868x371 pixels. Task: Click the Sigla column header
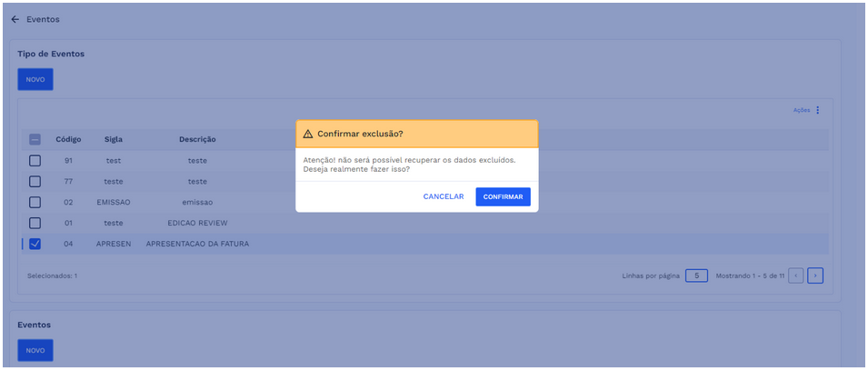click(x=113, y=139)
